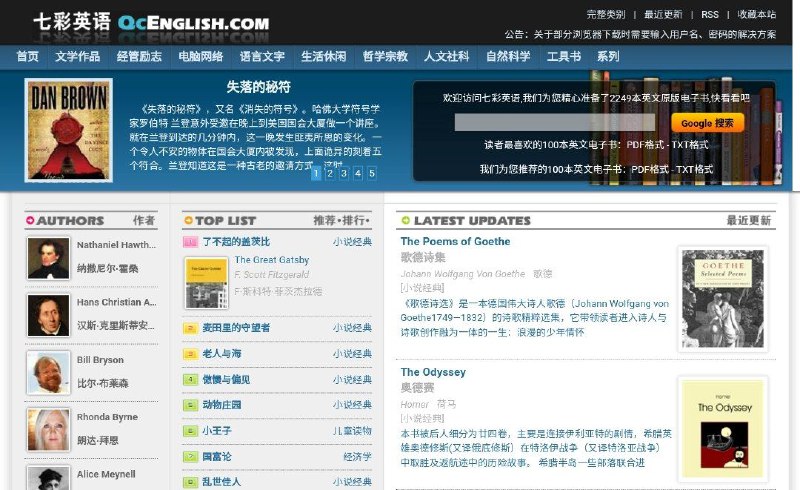Image resolution: width=800 pixels, height=490 pixels.
Task: Open the 完整类别 link in the header
Action: pyautogui.click(x=606, y=14)
